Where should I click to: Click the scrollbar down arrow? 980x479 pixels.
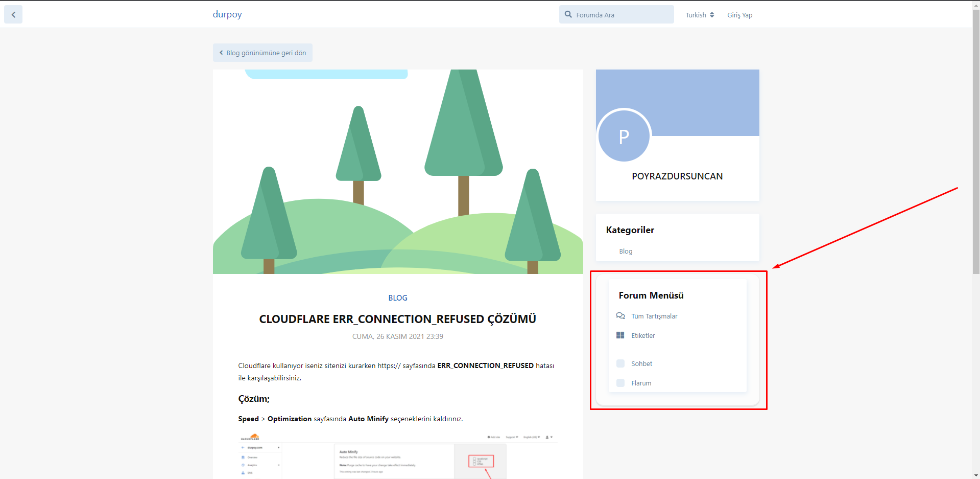(976, 475)
